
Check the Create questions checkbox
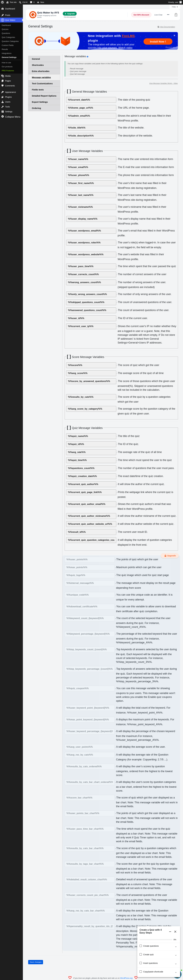[x=141, y=946]
